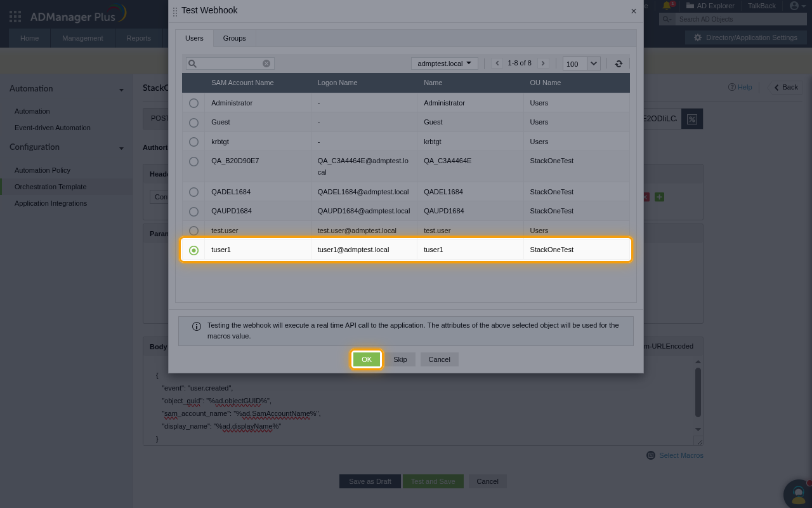Click the Test and Save button
812x508 pixels.
tap(433, 481)
